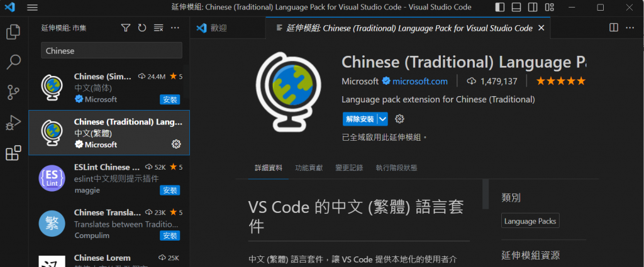Open editor more actions ellipsis menu
Viewport: 644px width, 267px height.
(630, 28)
